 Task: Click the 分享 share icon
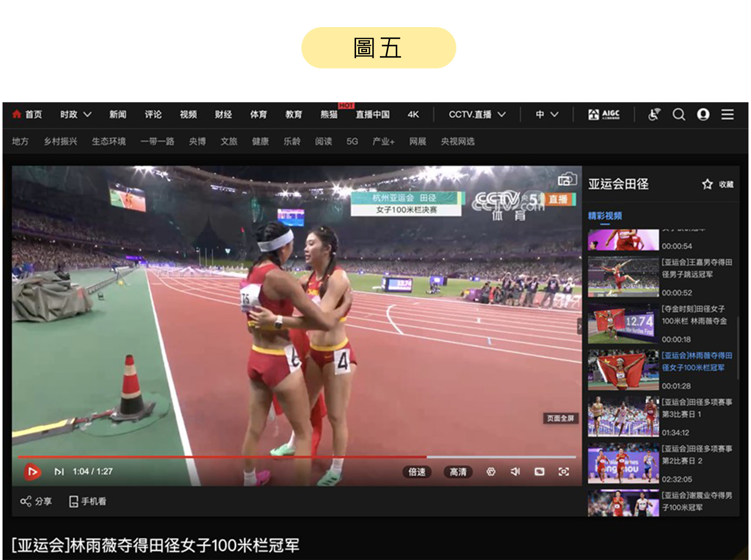point(26,501)
